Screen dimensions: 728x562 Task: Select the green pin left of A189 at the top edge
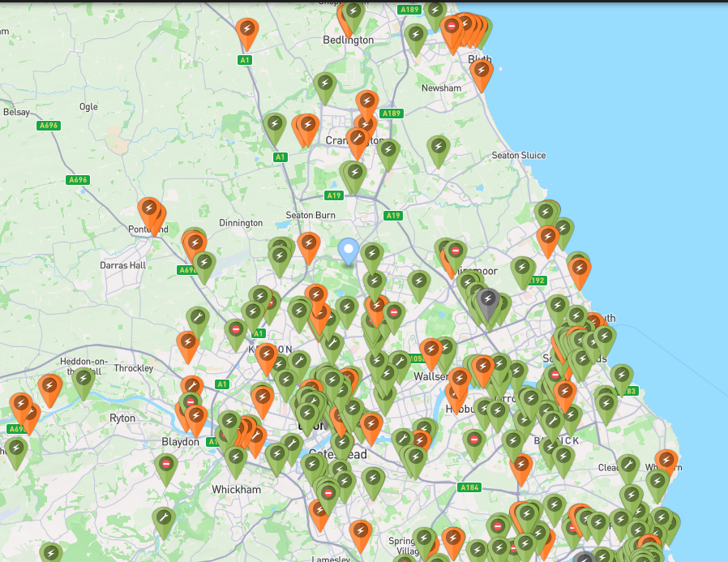coord(416,39)
